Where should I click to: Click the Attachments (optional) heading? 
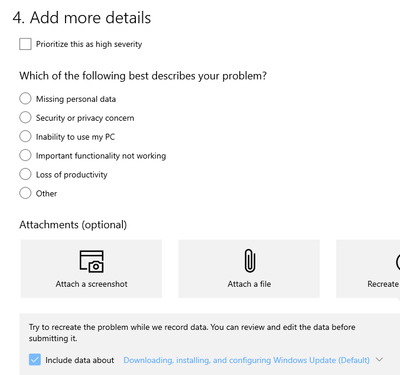[73, 225]
